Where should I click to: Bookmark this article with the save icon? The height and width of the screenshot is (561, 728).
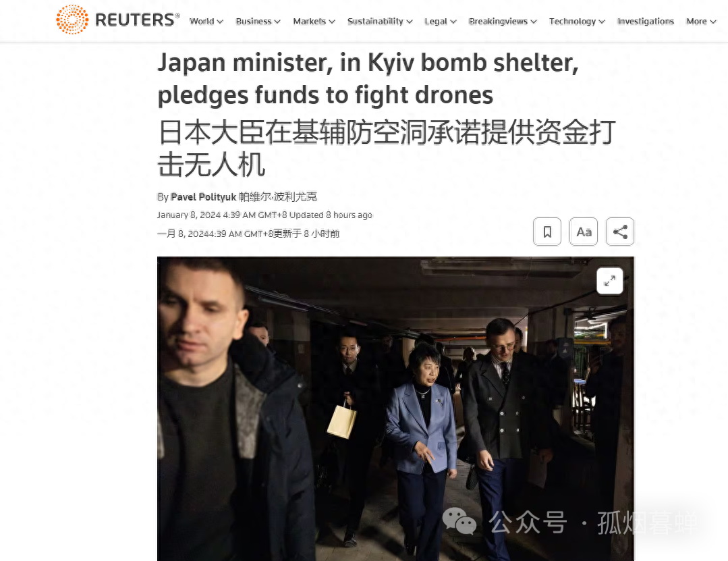[547, 232]
